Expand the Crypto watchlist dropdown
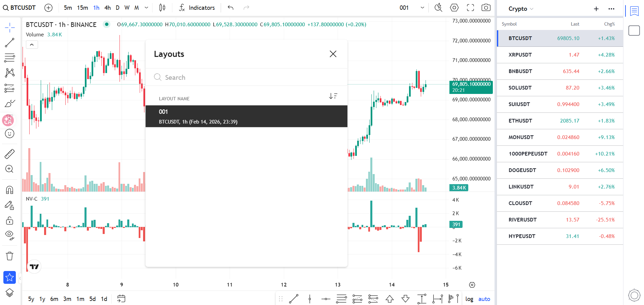644x305 pixels. [x=521, y=9]
